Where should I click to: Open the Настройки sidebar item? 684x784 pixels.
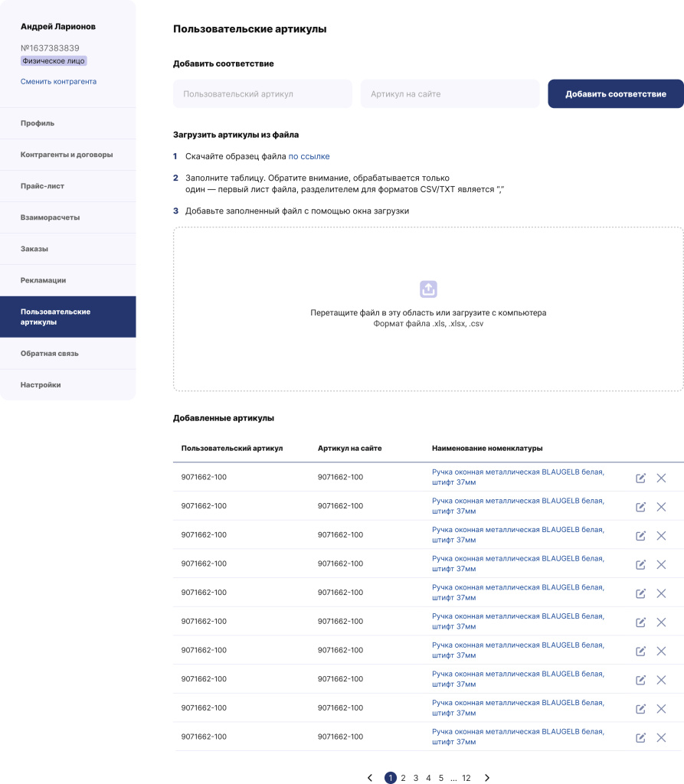41,385
